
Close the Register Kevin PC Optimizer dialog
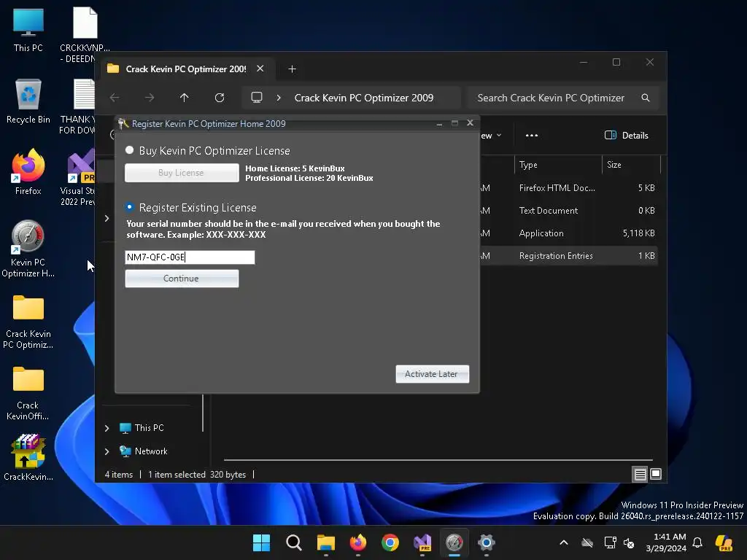coord(470,122)
